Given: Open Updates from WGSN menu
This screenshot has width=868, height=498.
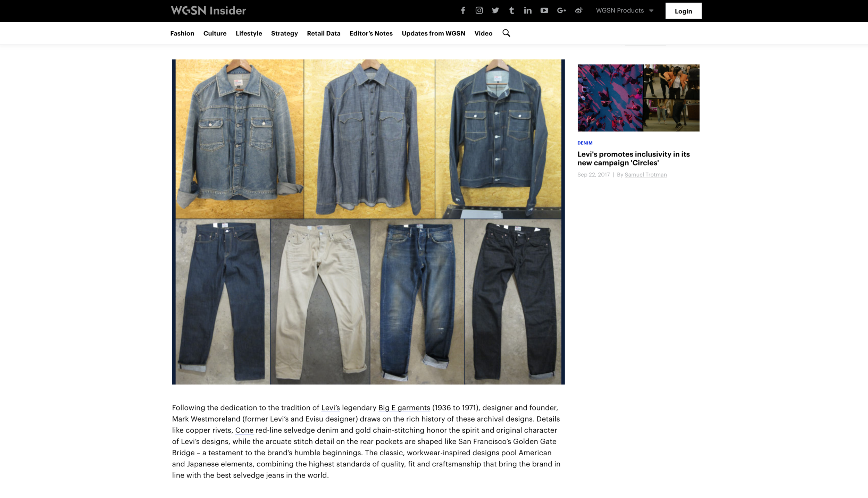Looking at the screenshot, I should (x=433, y=33).
